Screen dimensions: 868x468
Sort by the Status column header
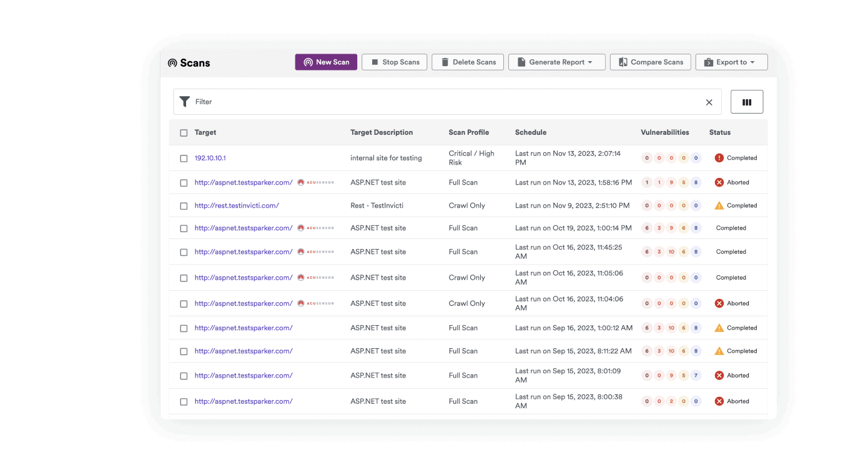click(720, 132)
